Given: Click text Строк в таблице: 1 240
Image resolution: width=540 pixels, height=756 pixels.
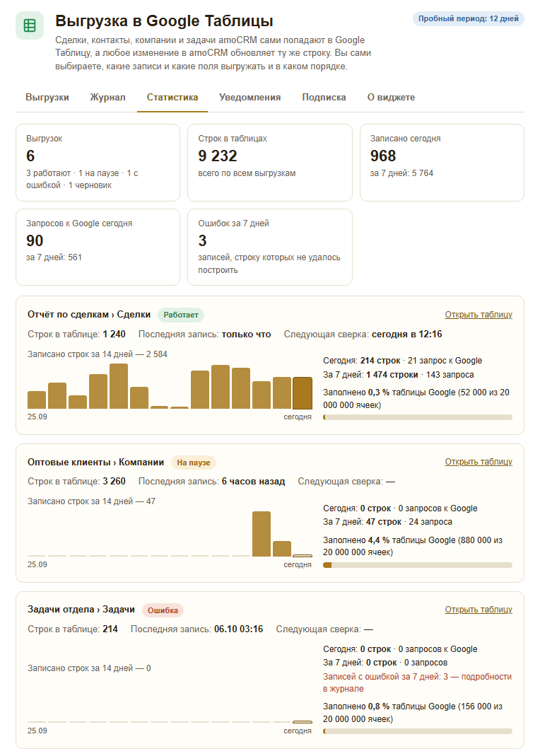Looking at the screenshot, I should 76,335.
